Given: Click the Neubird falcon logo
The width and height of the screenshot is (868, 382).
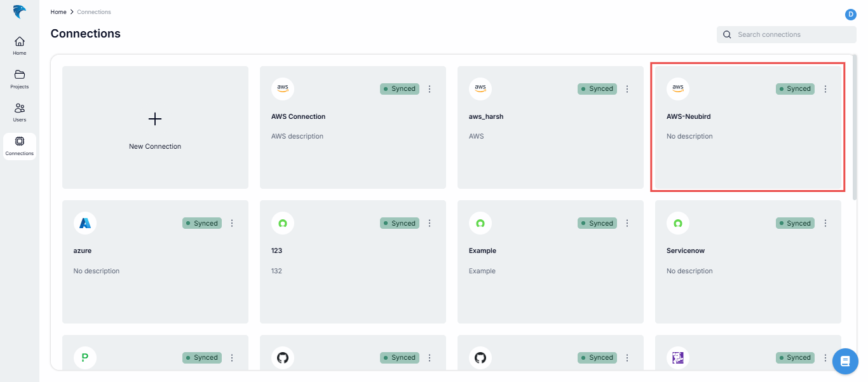Looking at the screenshot, I should pyautogui.click(x=19, y=12).
